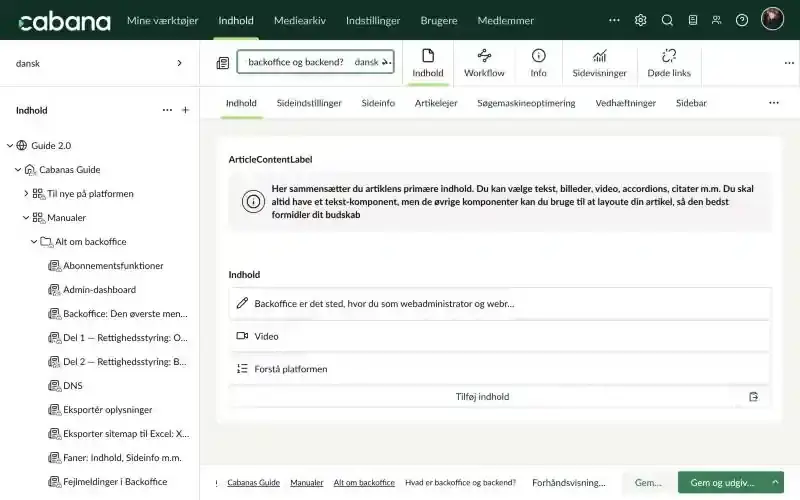Collapse the Manualer node
Viewport: 800px width, 500px height.
coord(26,217)
